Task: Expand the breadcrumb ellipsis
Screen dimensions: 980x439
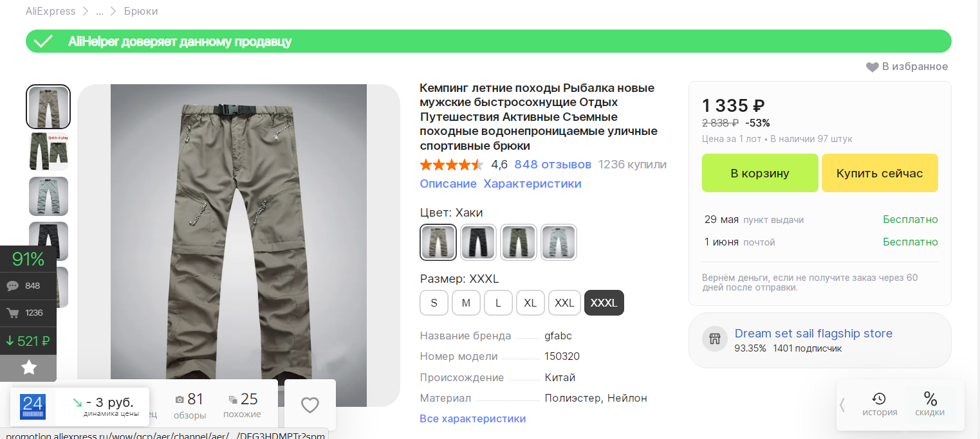Action: pyautogui.click(x=100, y=12)
